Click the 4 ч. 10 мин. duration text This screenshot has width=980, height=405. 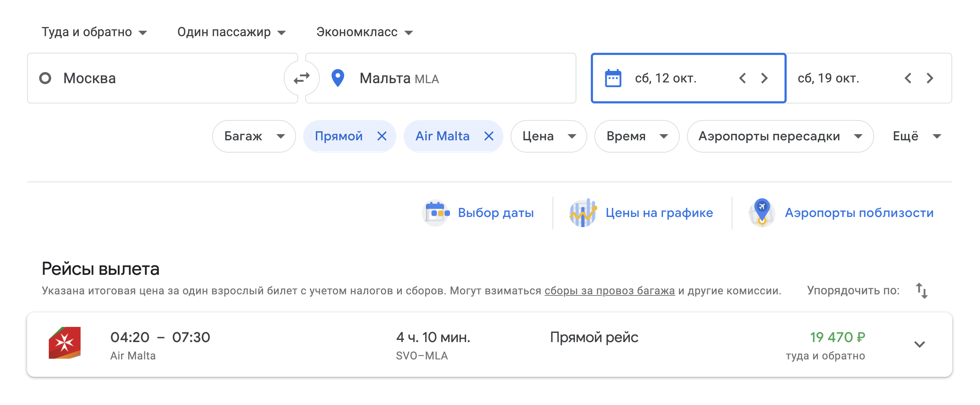pos(433,337)
